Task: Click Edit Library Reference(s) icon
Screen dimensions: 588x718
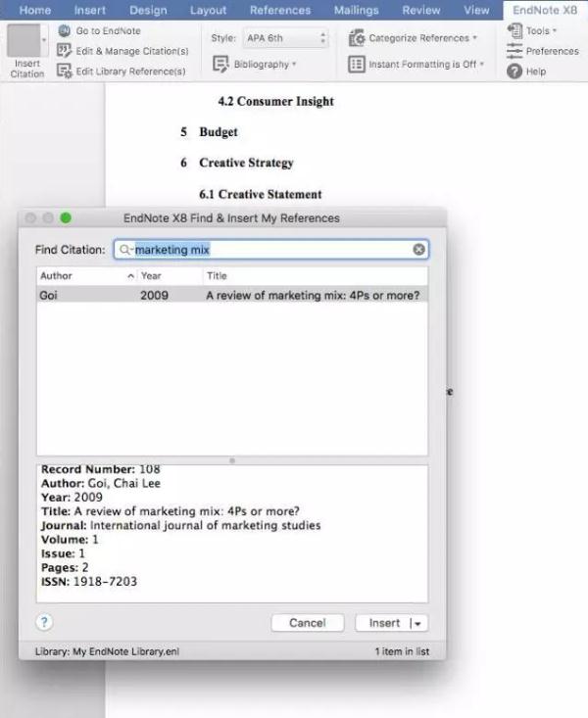Action: coord(64,71)
